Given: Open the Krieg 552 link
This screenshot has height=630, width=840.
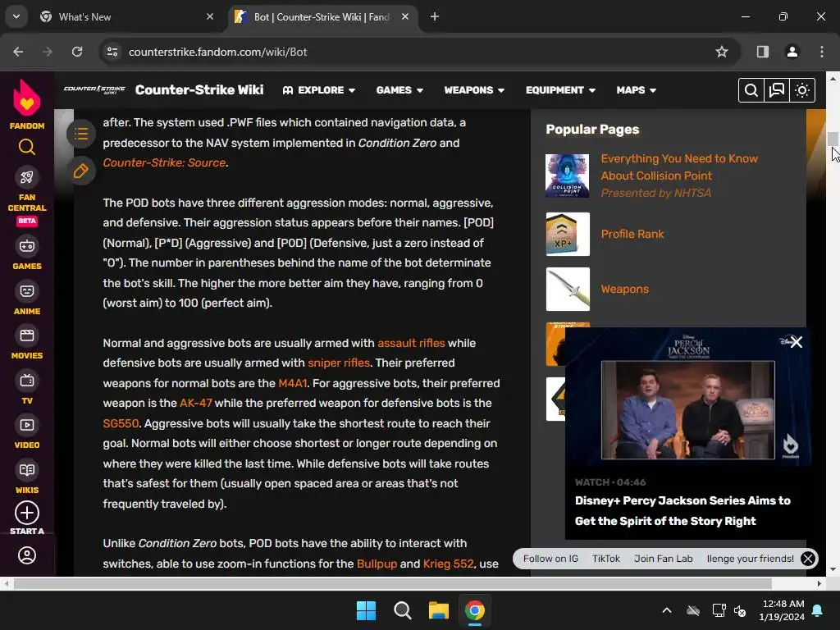Looking at the screenshot, I should coord(449,564).
